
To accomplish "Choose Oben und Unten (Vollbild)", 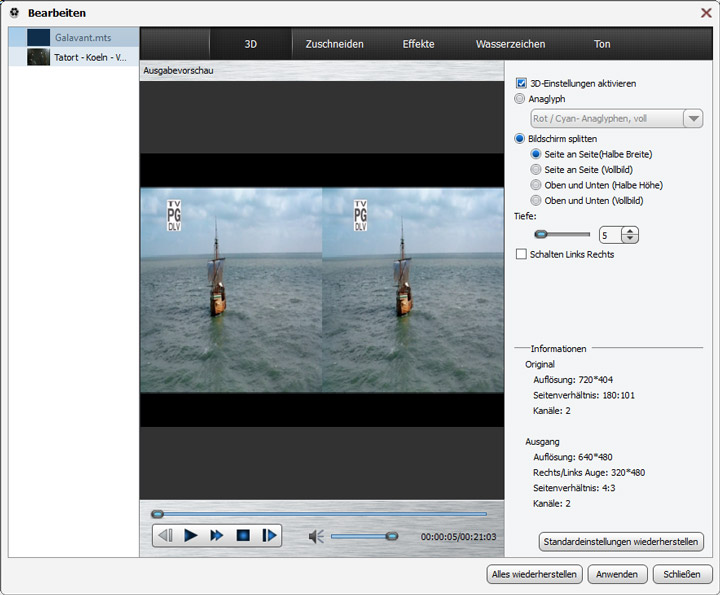I will 535,201.
